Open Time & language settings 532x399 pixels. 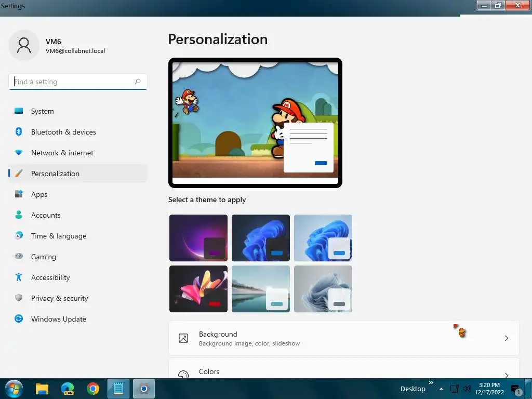pyautogui.click(x=78, y=236)
